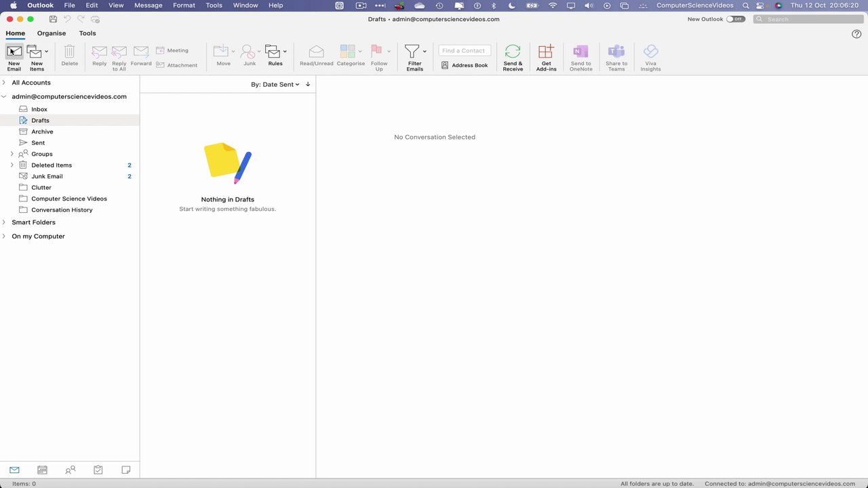Click the Categorise icon
868x488 pixels.
348,52
